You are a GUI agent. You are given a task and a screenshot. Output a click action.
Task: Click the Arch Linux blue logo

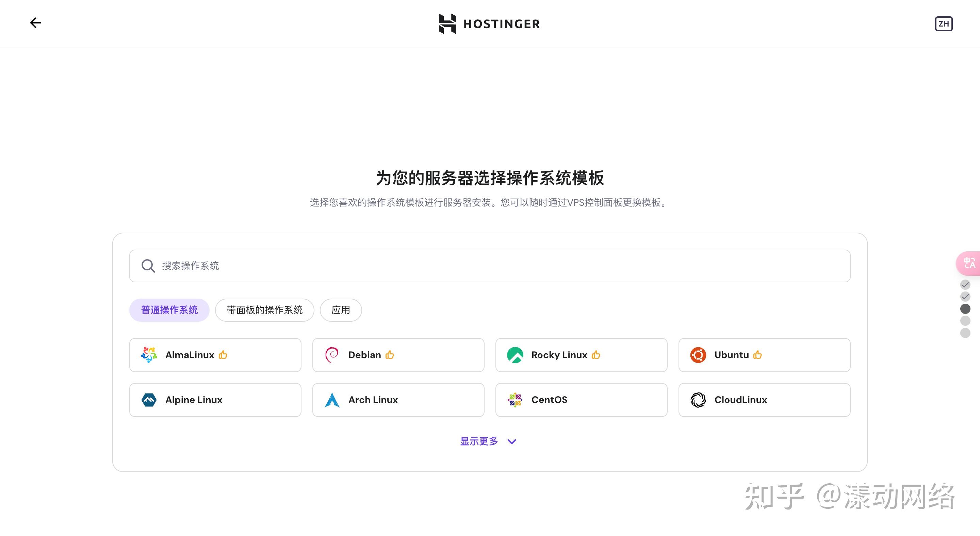(x=332, y=400)
